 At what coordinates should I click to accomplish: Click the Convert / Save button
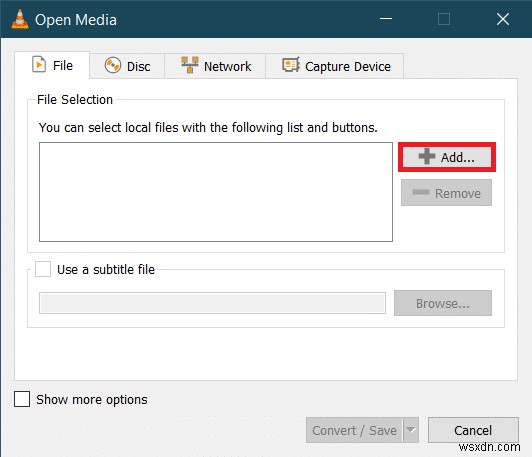tap(354, 430)
